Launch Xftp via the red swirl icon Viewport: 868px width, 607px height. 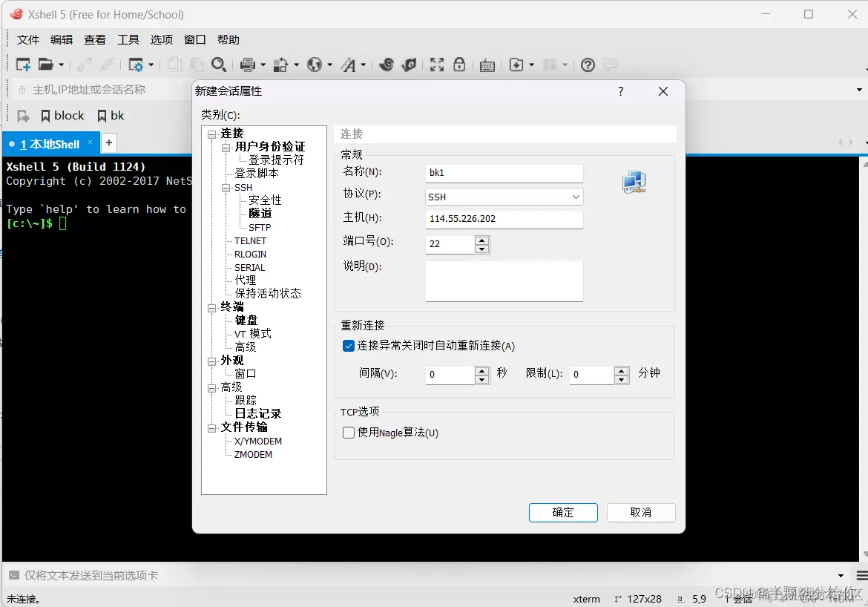coord(387,65)
